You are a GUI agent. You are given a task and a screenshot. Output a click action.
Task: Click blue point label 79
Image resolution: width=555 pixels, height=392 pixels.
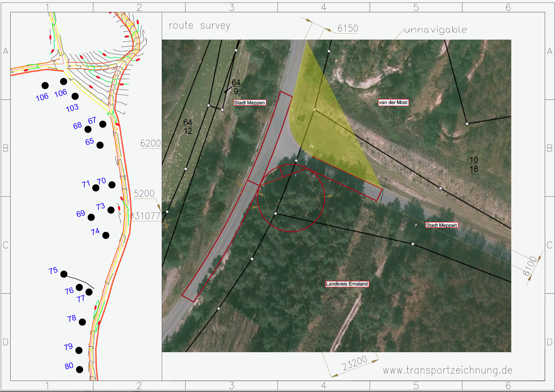[68, 347]
